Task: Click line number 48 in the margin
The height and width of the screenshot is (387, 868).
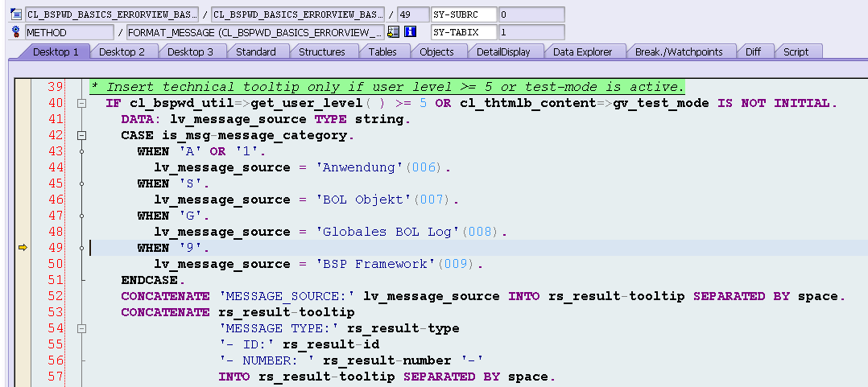Action: click(56, 233)
